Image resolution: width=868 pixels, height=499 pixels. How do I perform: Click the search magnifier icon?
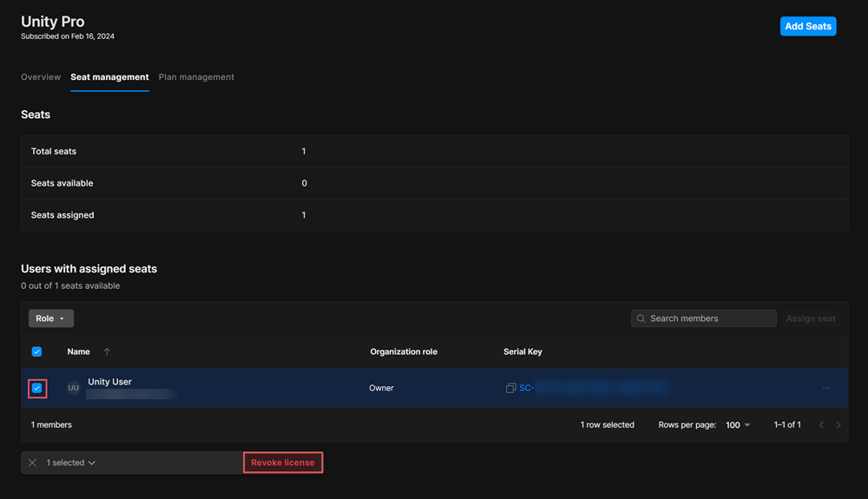(x=641, y=318)
